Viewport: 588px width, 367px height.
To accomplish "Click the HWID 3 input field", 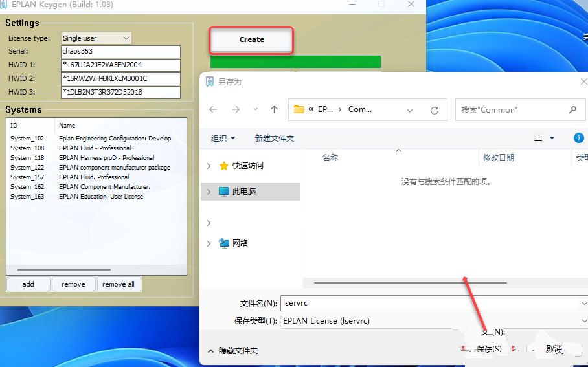I will pos(120,92).
